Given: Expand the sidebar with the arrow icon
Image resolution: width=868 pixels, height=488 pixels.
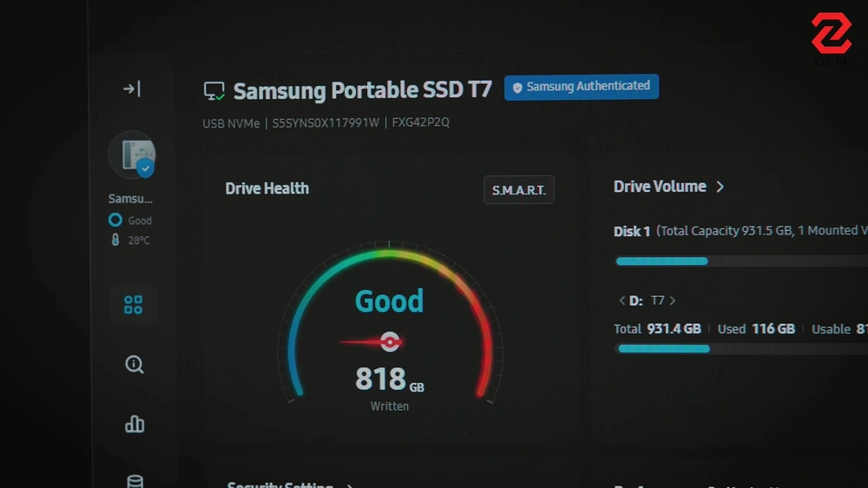Looking at the screenshot, I should 132,89.
